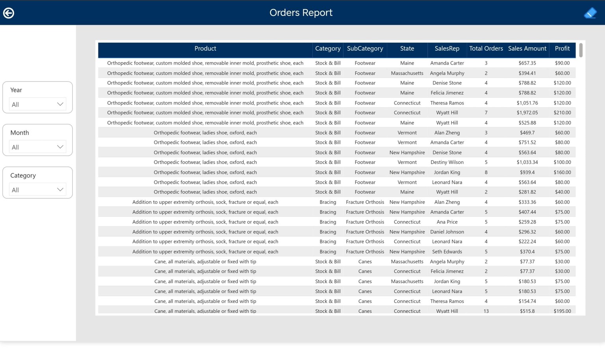Select the $939.4 sales amount cell
605x364 pixels.
click(527, 172)
